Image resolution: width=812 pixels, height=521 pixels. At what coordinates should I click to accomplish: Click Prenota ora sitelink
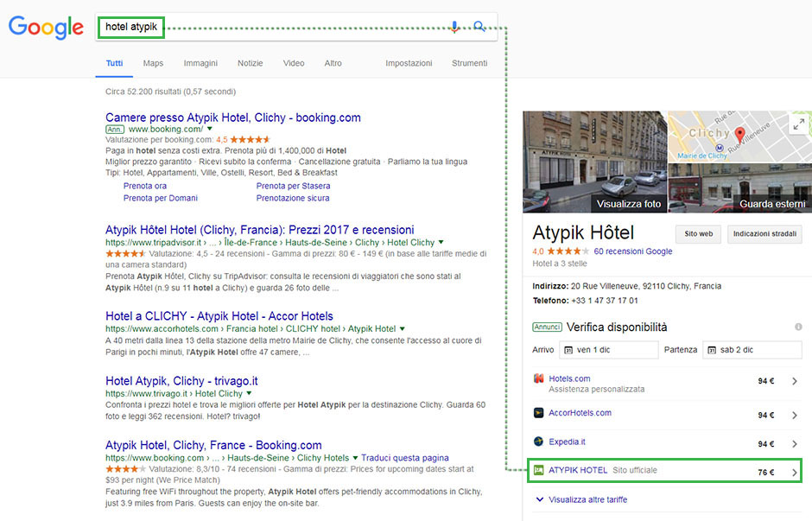(145, 186)
